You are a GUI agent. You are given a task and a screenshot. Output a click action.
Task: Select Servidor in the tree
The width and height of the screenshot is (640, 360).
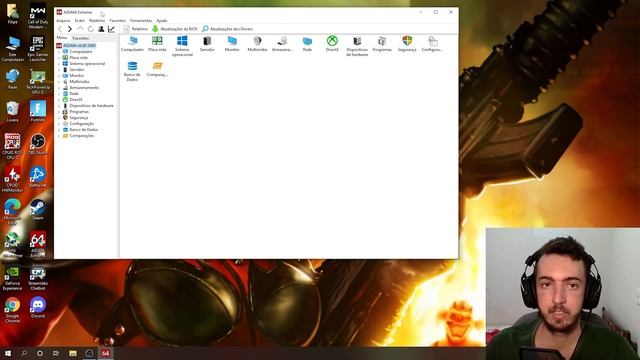[76, 70]
